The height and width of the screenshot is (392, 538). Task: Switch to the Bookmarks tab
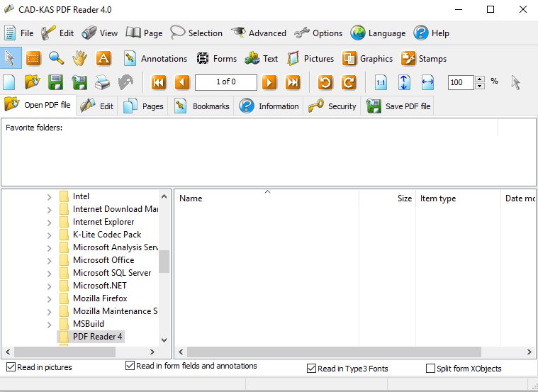[x=201, y=106]
